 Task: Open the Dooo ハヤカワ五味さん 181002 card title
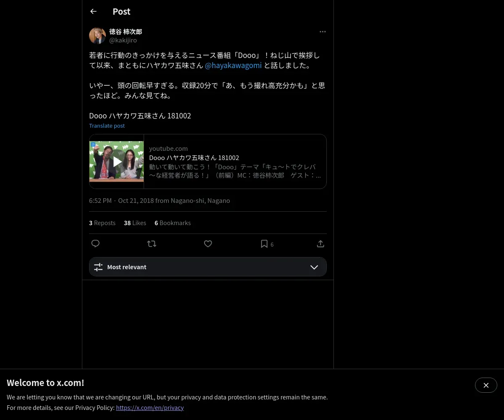194,157
